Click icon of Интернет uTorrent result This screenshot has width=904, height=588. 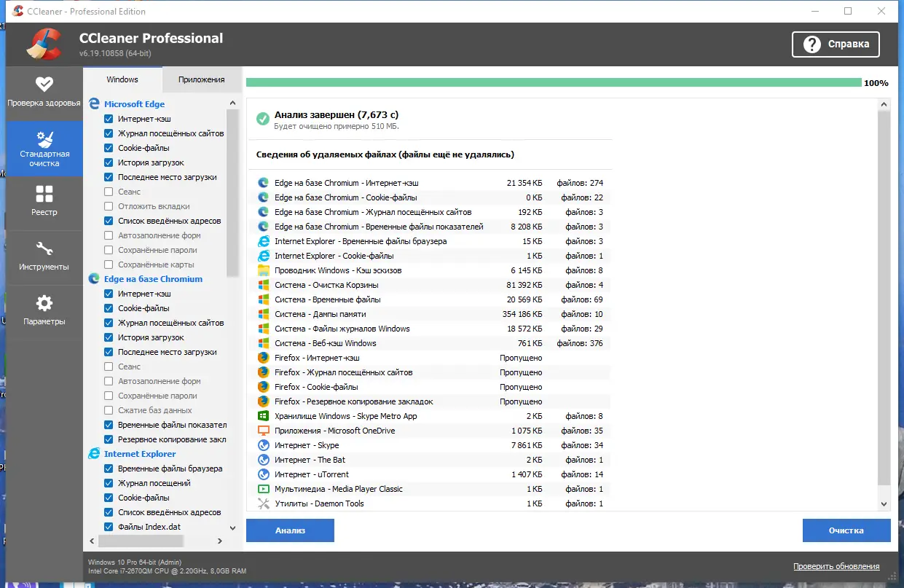[x=263, y=474]
